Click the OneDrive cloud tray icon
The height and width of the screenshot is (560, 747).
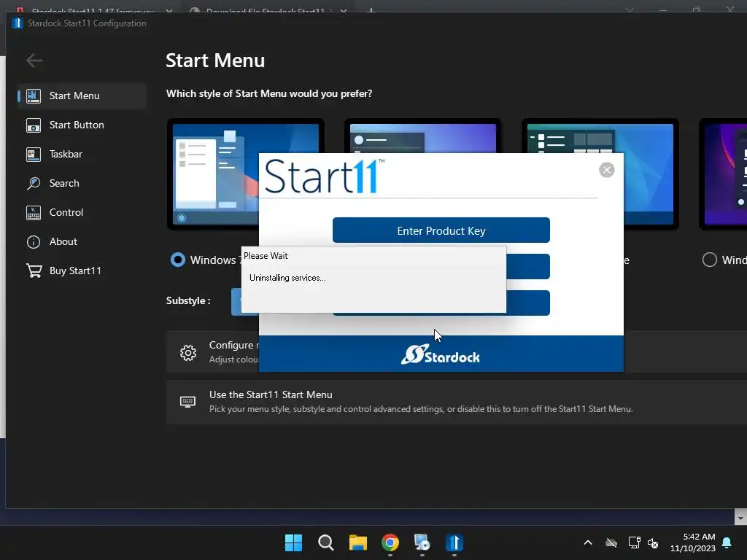click(611, 542)
